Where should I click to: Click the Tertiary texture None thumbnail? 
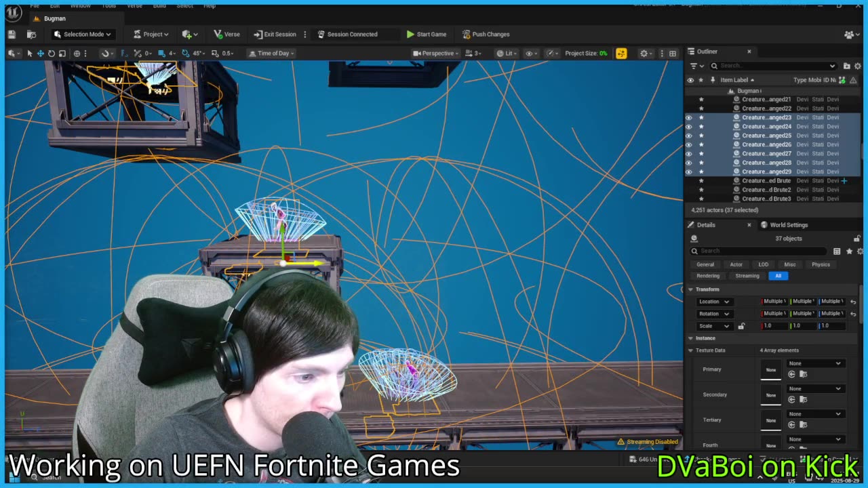tap(771, 420)
